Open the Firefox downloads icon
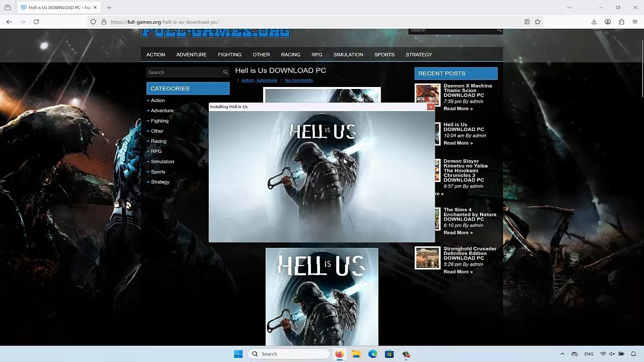Viewport: 644px width, 362px height. 594,22
